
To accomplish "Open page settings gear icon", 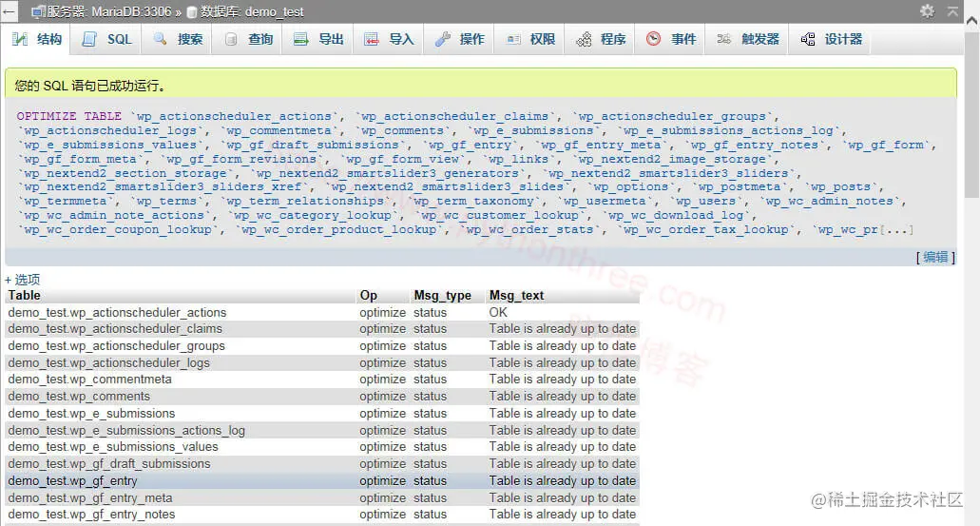I will (927, 10).
